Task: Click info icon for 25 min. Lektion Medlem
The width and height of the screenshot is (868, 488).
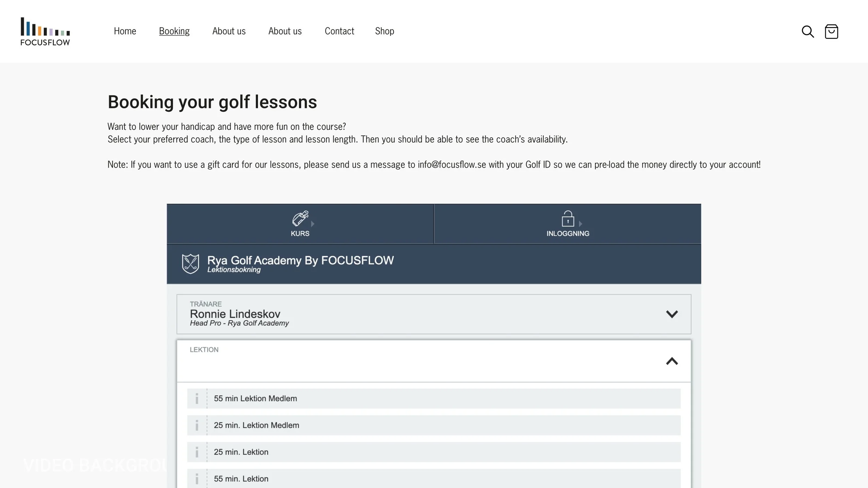Action: [x=197, y=425]
